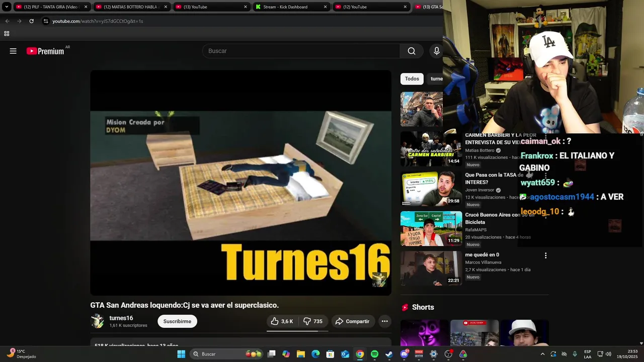Open the 29:58 Joven Inversor thumbnail
Image resolution: width=644 pixels, height=362 pixels.
(431, 189)
